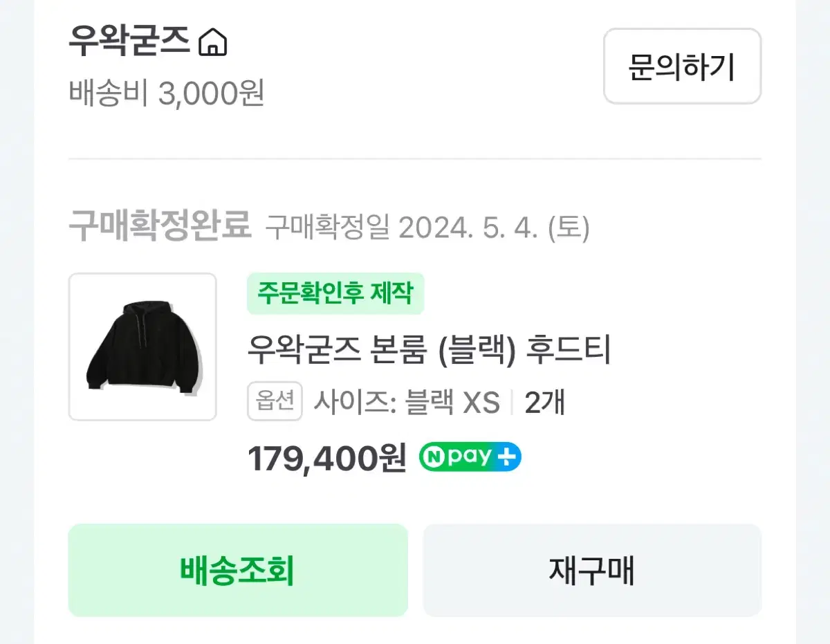Open product title 우왁굳즈 본룸 (블랙) 후드티

tap(430, 351)
